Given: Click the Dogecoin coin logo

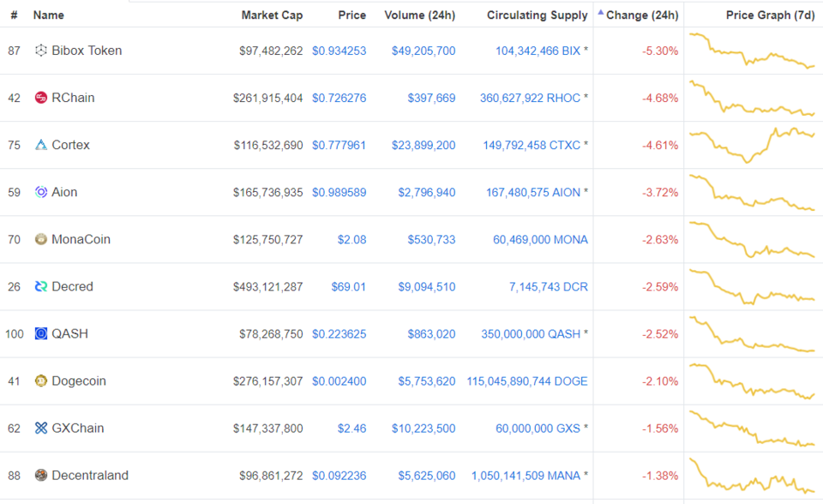Looking at the screenshot, I should pyautogui.click(x=41, y=381).
